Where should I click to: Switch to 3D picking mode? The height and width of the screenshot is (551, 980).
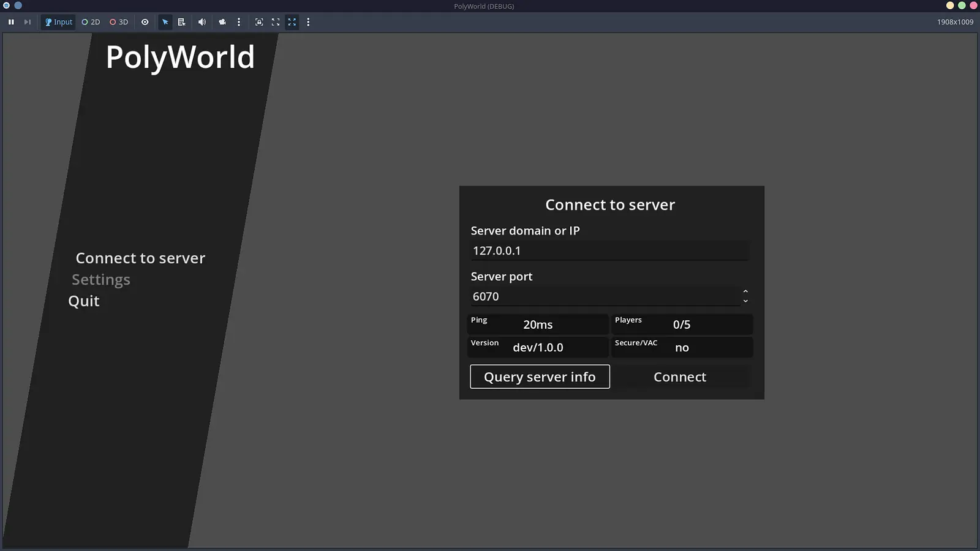[x=118, y=21]
